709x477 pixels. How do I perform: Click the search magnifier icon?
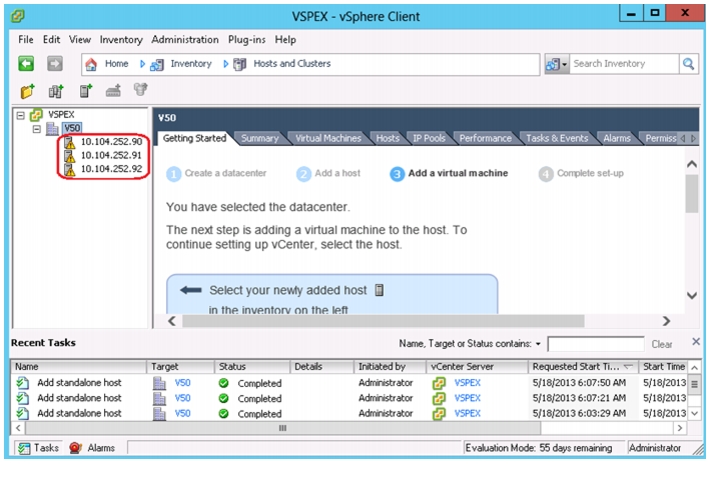click(x=688, y=64)
